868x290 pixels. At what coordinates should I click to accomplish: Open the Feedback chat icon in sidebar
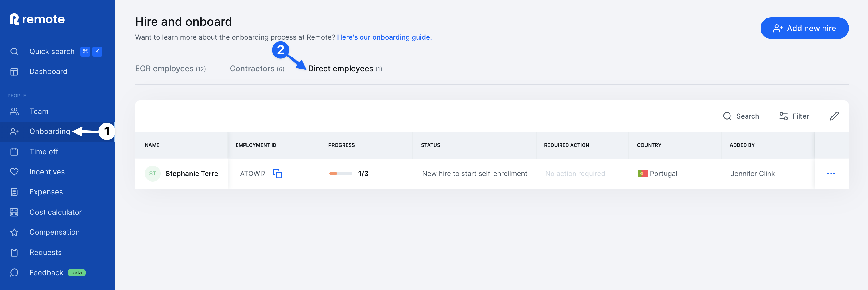[x=14, y=272]
